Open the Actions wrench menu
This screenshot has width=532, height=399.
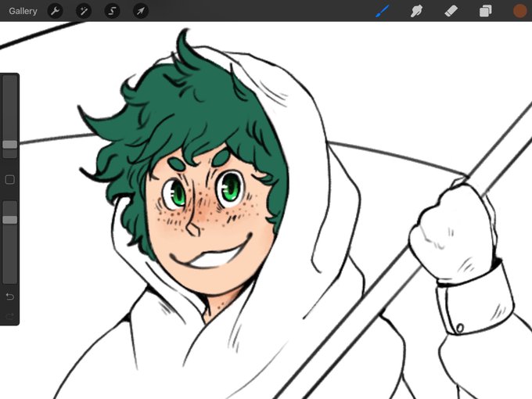click(x=55, y=11)
